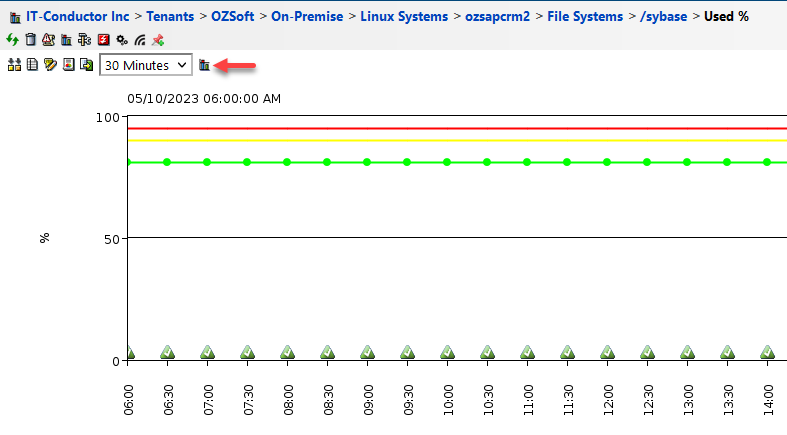Go to ozsapcrm2 breadcrumb

[497, 17]
